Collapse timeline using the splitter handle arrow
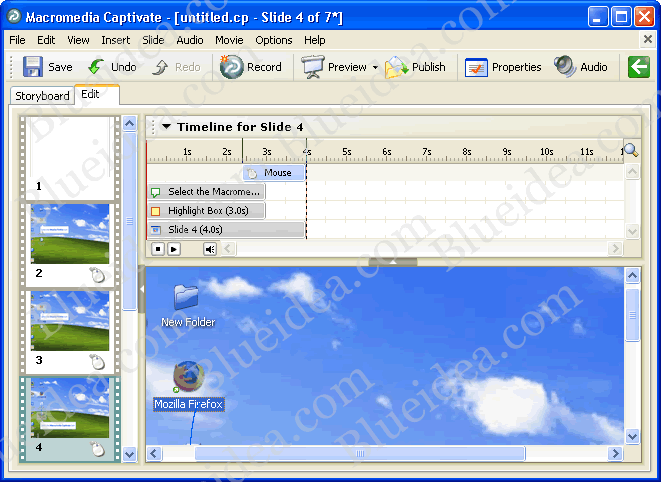This screenshot has height=482, width=661. click(393, 262)
